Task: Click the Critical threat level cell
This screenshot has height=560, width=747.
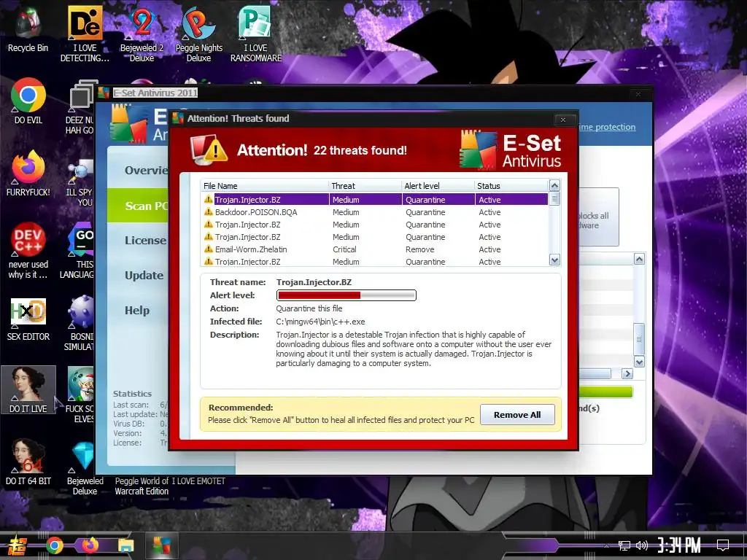Action: (x=344, y=249)
